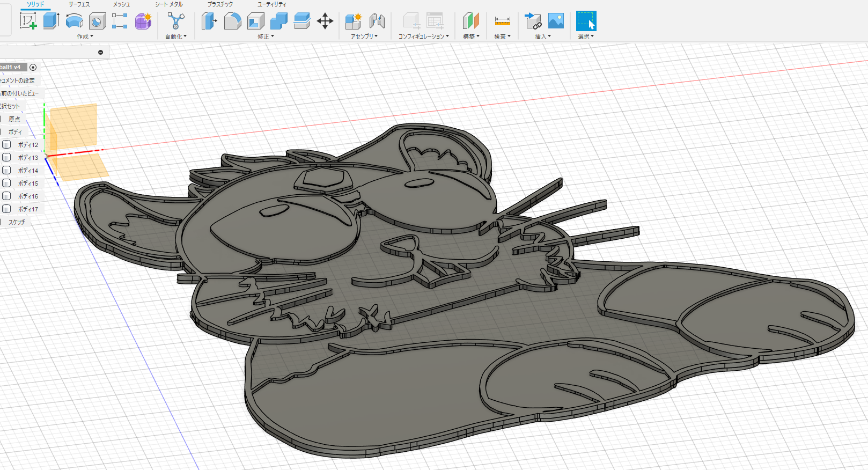Open the アセンブリ dropdown menu
The height and width of the screenshot is (470, 868).
click(364, 36)
